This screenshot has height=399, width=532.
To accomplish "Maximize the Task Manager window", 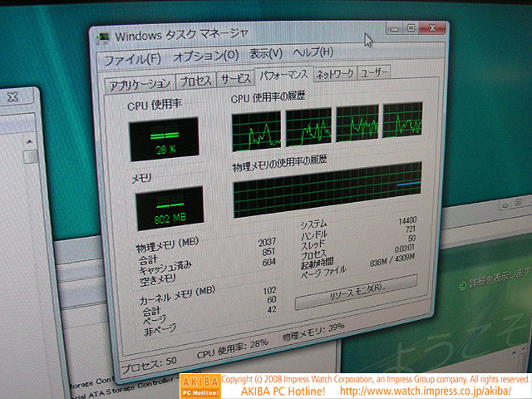I will click(x=411, y=28).
